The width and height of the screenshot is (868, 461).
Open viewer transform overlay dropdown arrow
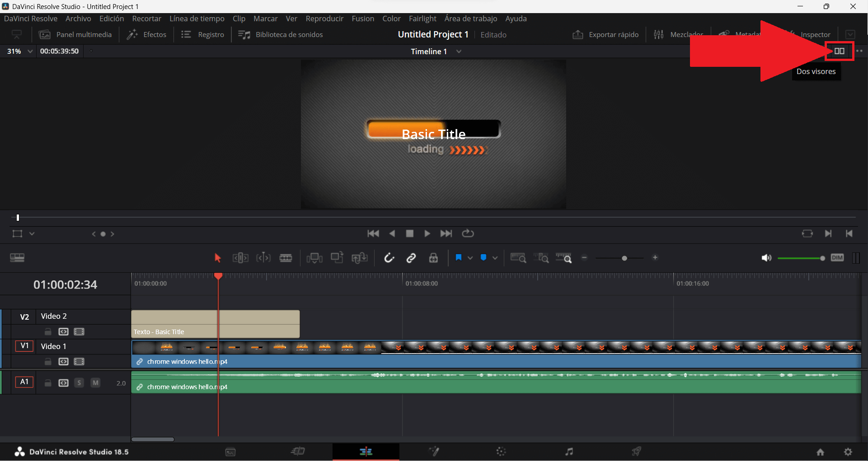pyautogui.click(x=32, y=234)
